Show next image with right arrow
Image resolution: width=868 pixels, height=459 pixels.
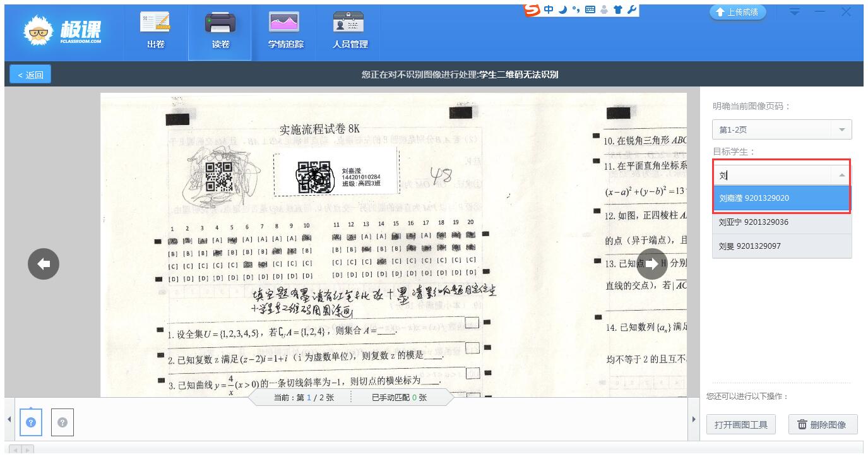(x=652, y=264)
